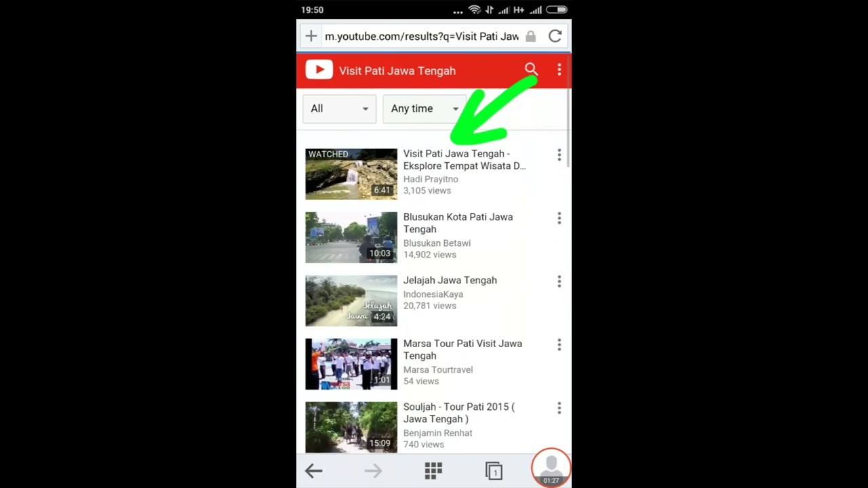Tap the Wi-Fi status bar icon

coord(475,9)
